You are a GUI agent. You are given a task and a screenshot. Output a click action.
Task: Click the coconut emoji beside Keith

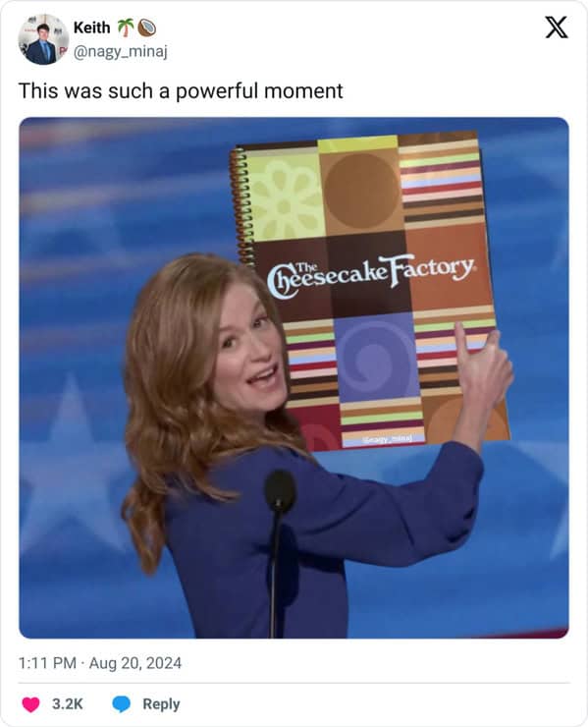point(147,28)
